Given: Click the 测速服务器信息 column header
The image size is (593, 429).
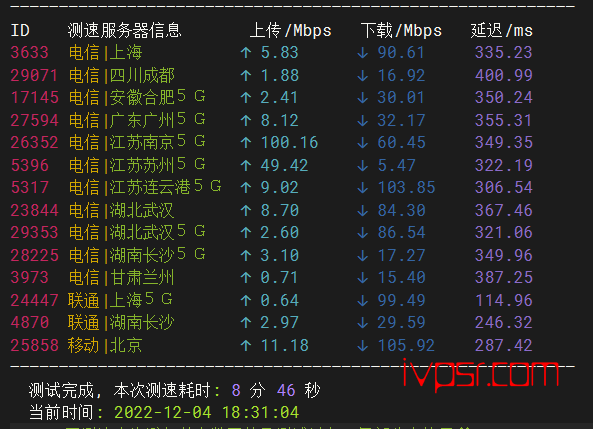Looking at the screenshot, I should pos(124,31).
